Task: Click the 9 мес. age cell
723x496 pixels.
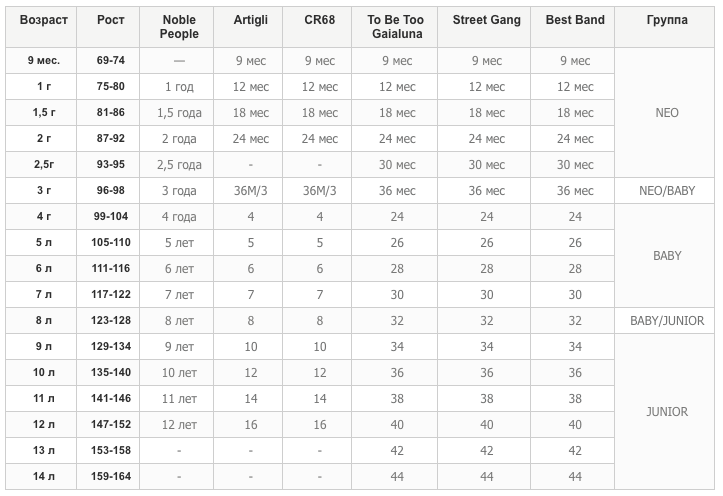Action: click(x=44, y=61)
